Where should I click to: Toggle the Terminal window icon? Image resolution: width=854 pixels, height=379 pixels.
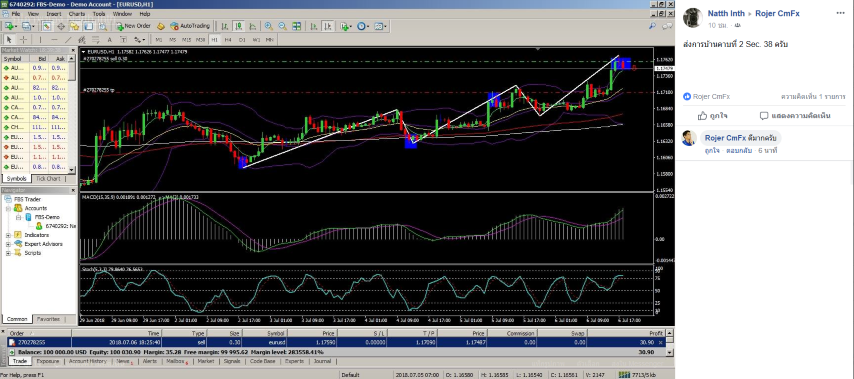(88, 26)
